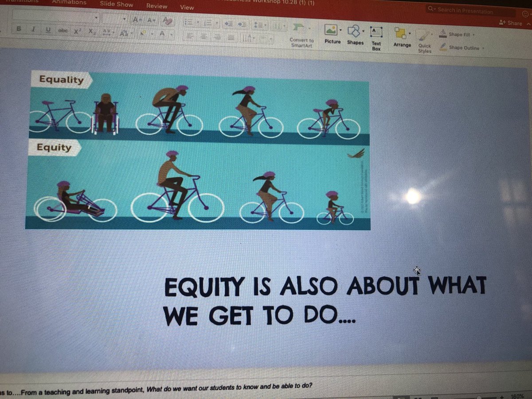The image size is (532, 399).
Task: Open the Review tab
Action: pos(157,6)
